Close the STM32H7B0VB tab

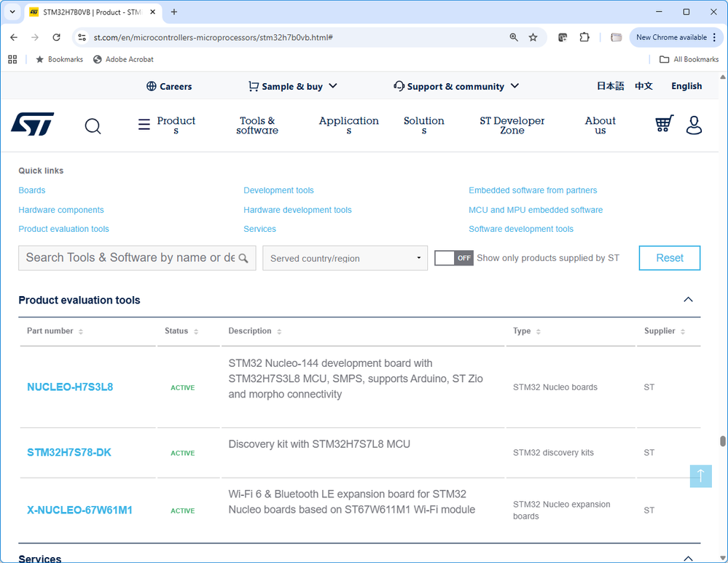click(x=153, y=12)
